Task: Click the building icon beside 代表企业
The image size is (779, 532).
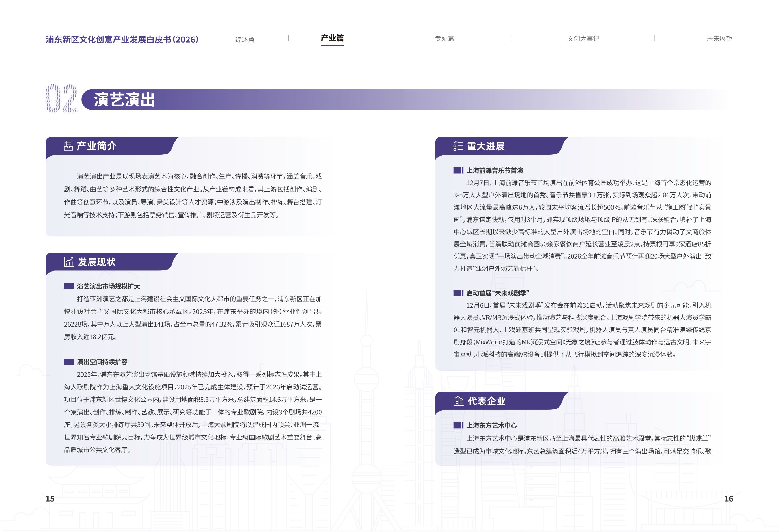Action: 459,401
